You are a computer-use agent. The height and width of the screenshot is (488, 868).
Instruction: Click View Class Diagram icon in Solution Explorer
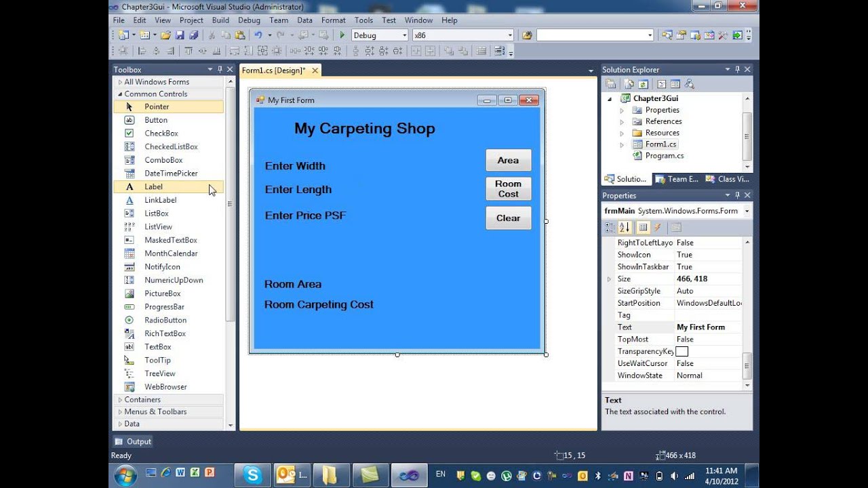(x=690, y=84)
